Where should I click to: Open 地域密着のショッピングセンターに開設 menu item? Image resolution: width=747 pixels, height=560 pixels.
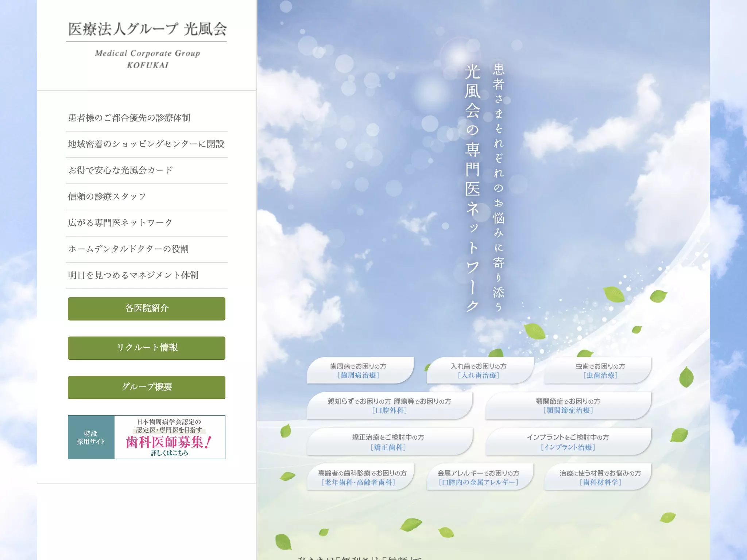pyautogui.click(x=147, y=144)
